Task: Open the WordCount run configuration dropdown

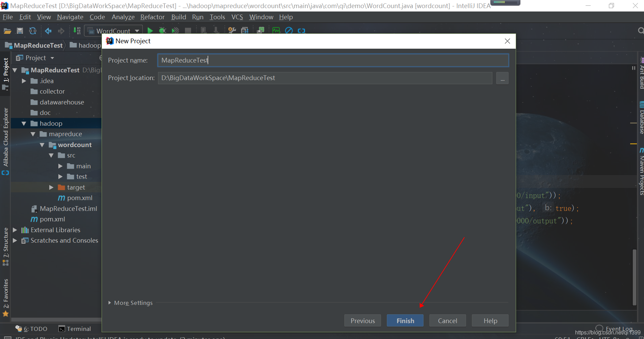Action: point(113,31)
